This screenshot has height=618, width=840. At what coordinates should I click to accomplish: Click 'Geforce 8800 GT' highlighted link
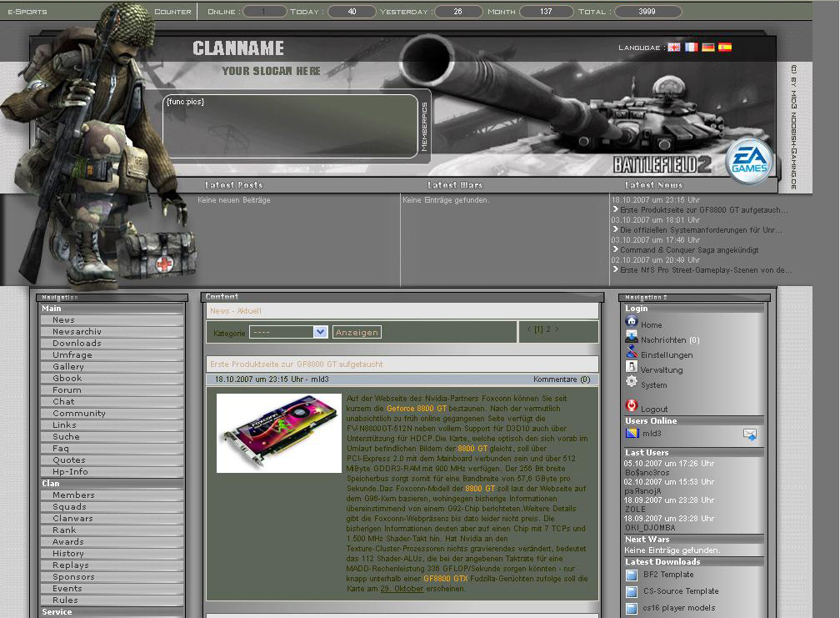point(417,409)
